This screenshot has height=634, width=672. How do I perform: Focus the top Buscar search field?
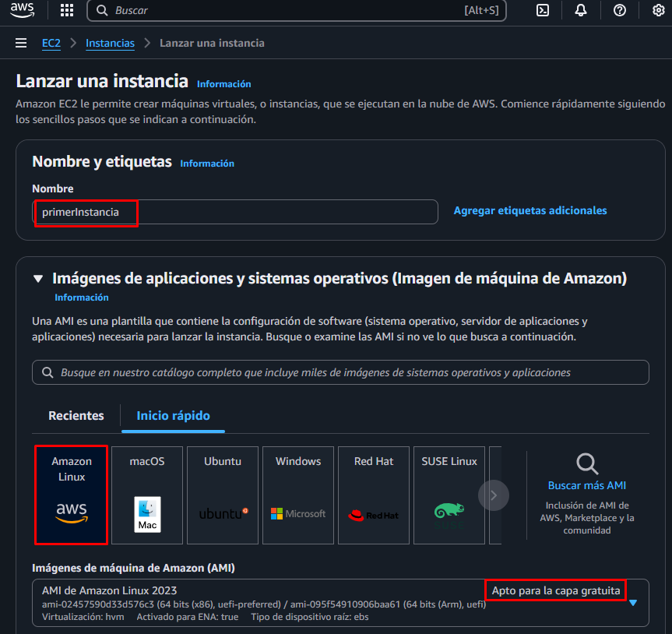tap(297, 10)
